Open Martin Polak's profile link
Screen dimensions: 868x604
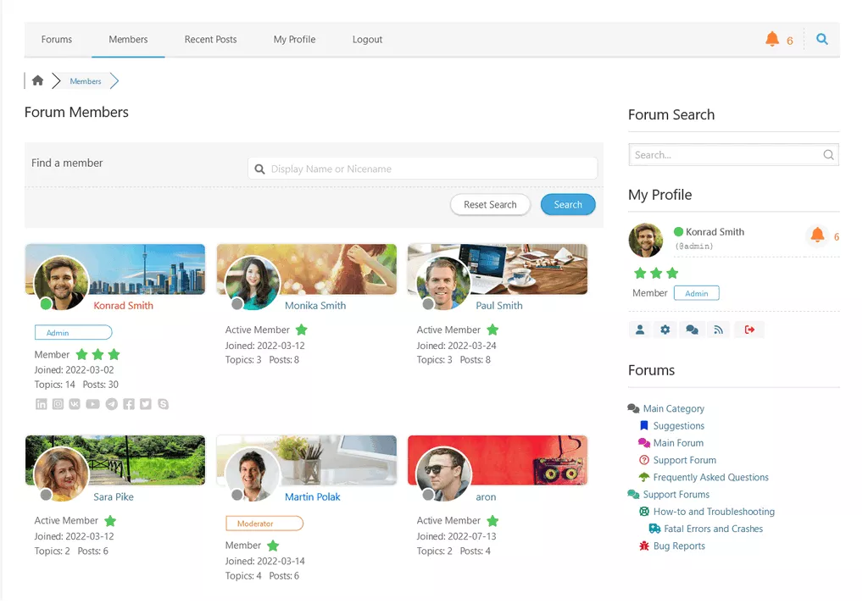(312, 497)
